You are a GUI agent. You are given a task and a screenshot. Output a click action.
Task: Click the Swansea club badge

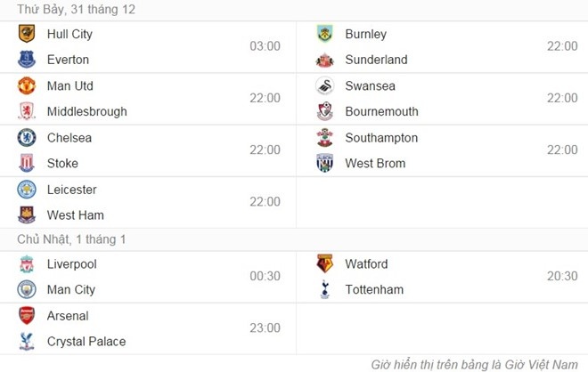coord(325,86)
